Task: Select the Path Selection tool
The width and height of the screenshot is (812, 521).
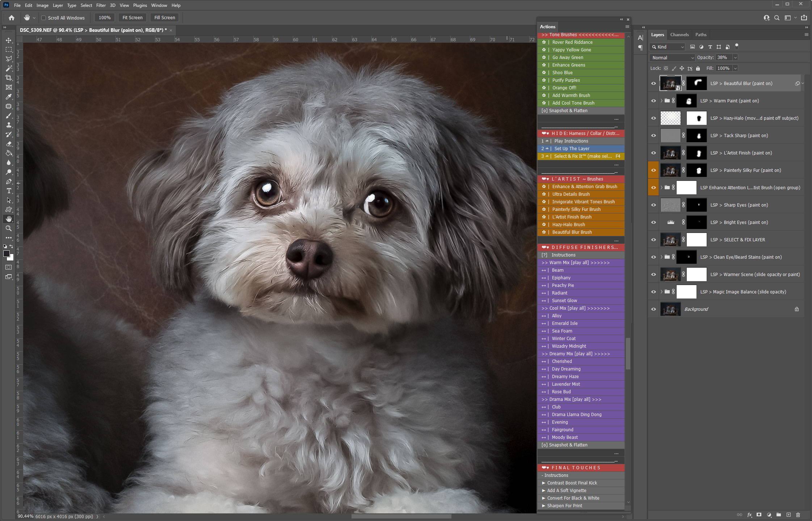Action: pyautogui.click(x=9, y=200)
